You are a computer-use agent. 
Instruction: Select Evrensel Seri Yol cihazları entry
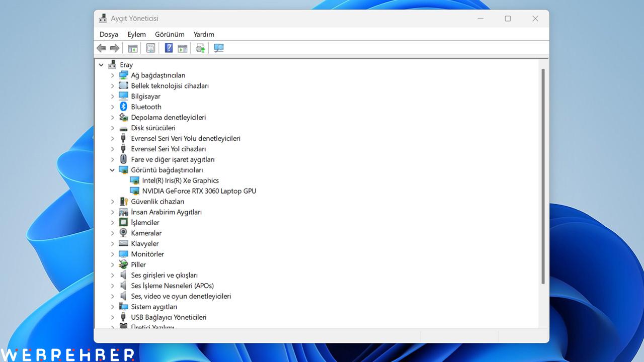168,149
